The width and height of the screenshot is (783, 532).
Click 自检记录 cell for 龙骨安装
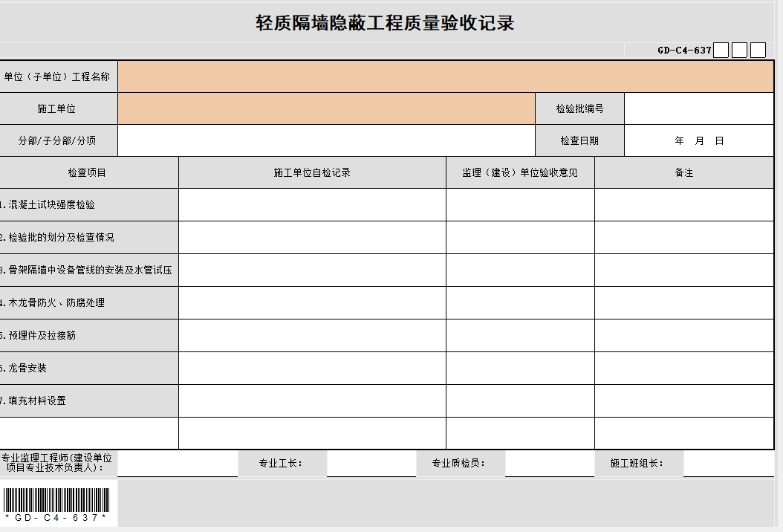point(312,368)
